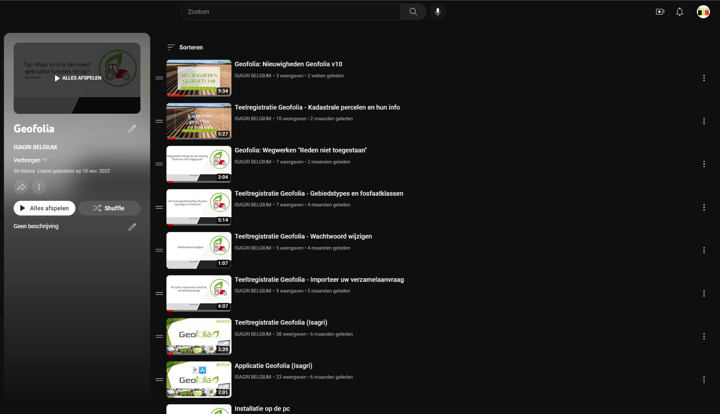Open the Sorteren sort menu
Viewport: 720px width, 414px height.
coord(185,47)
